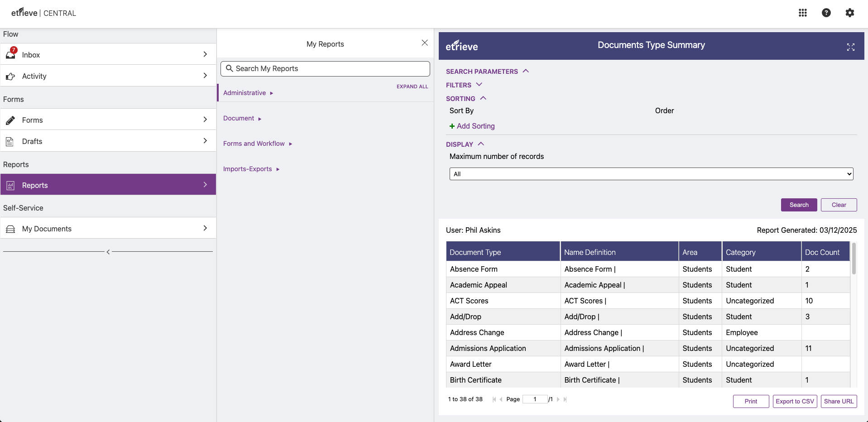Open My Documents under Self-Service
This screenshot has height=422, width=868.
pyautogui.click(x=47, y=229)
